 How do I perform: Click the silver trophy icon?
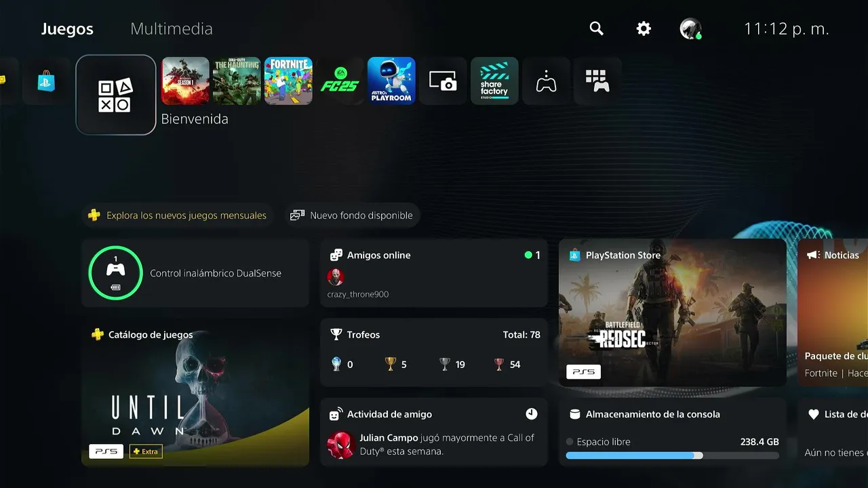445,365
